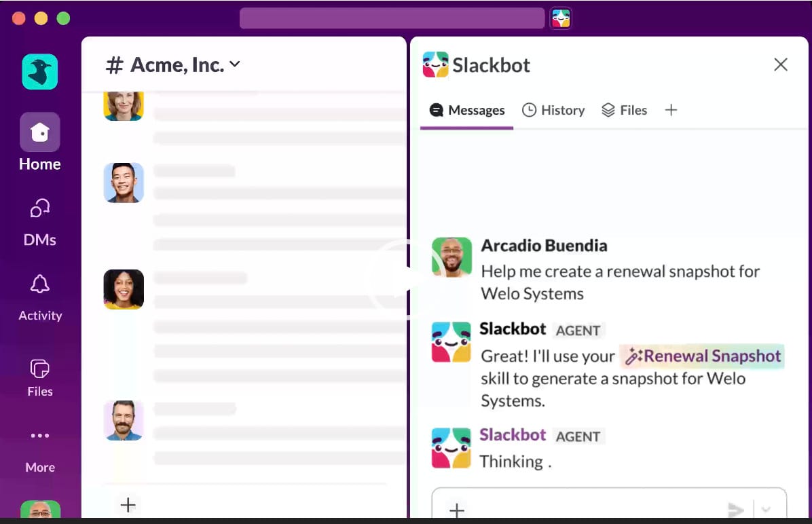Click the More ellipsis icon

(39, 436)
